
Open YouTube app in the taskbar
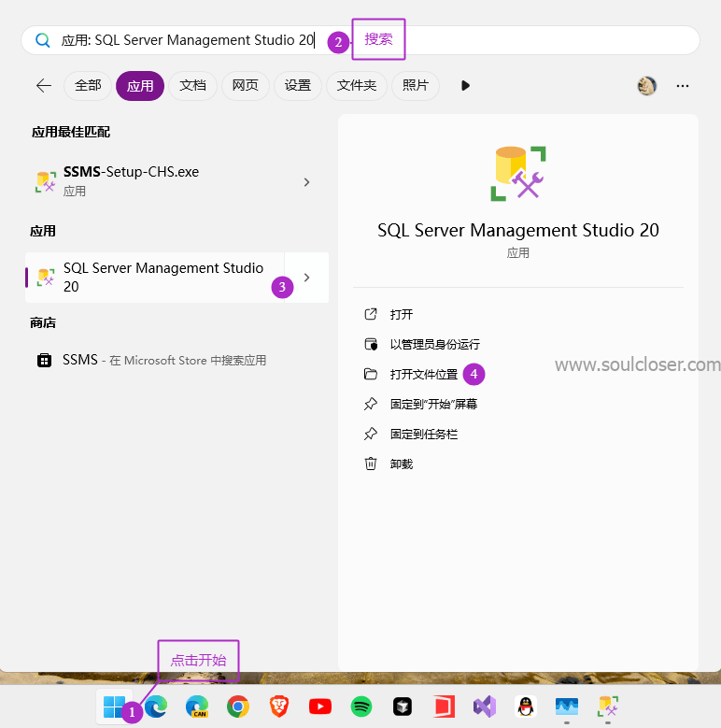[320, 707]
